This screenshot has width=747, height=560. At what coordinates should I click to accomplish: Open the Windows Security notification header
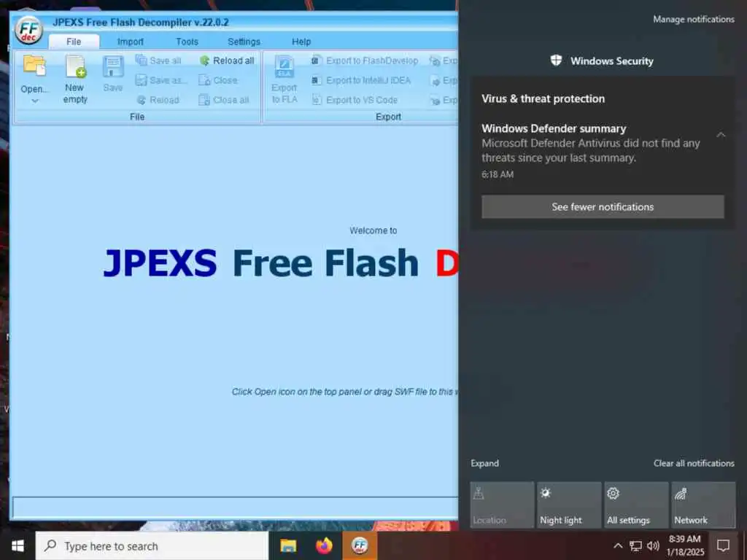[x=602, y=61]
